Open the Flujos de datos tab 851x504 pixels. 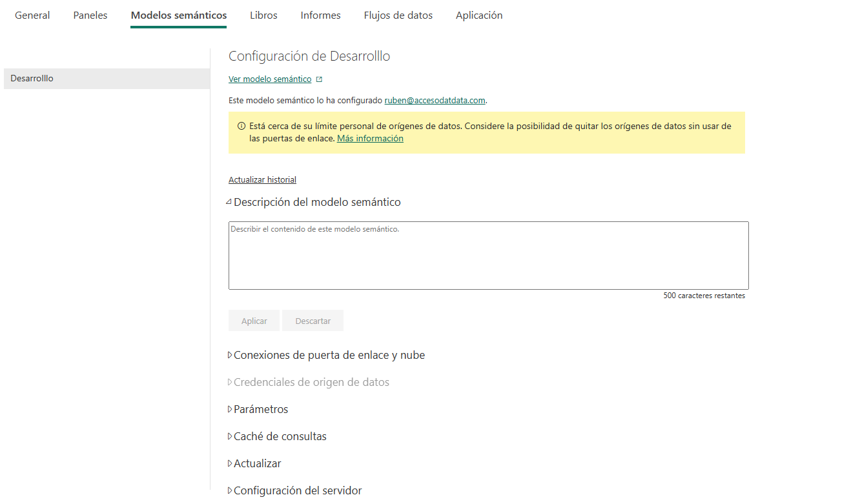pos(398,15)
